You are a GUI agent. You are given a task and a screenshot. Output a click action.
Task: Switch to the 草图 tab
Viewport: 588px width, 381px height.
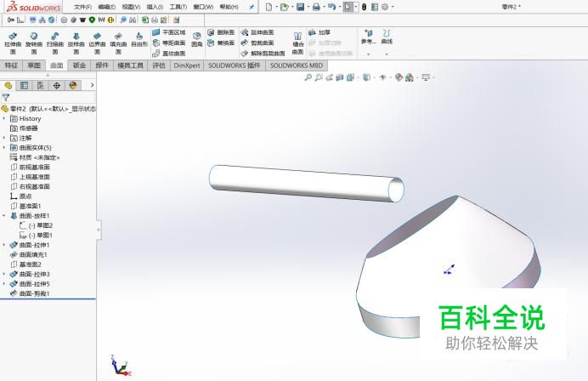(34, 65)
